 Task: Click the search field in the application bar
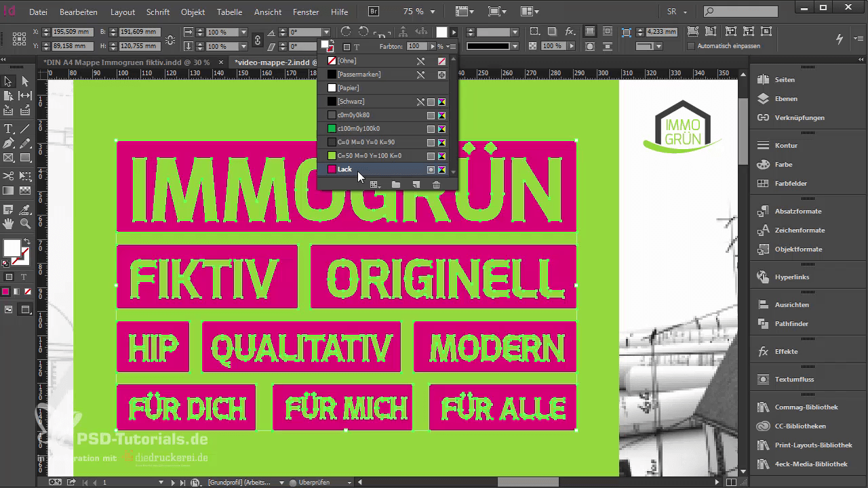click(741, 12)
